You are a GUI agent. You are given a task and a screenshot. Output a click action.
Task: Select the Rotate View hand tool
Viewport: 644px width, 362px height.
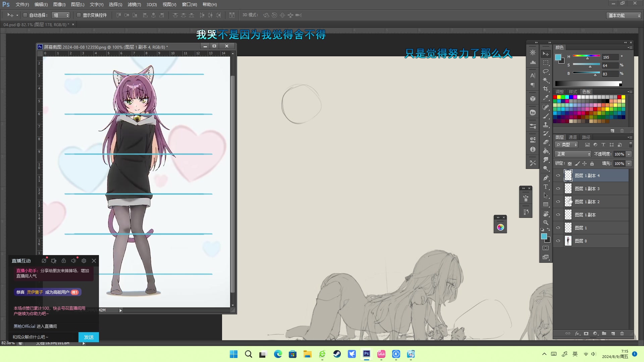(546, 214)
